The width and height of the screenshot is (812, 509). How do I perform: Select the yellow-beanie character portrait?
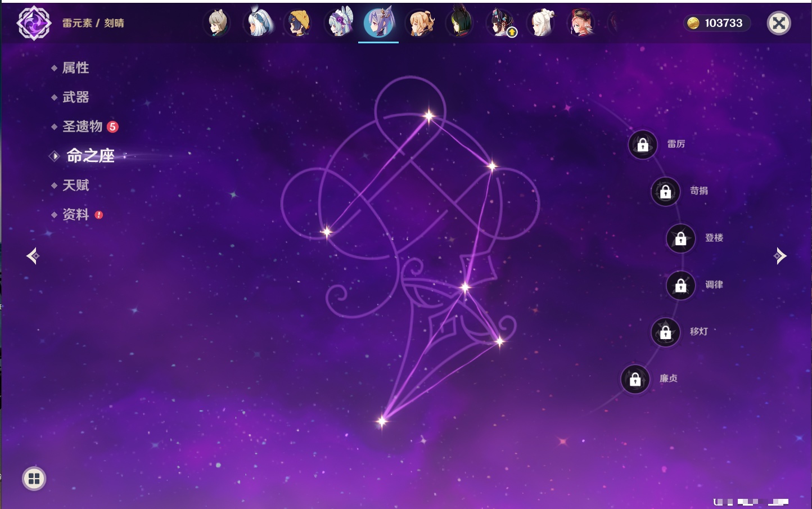tap(298, 23)
